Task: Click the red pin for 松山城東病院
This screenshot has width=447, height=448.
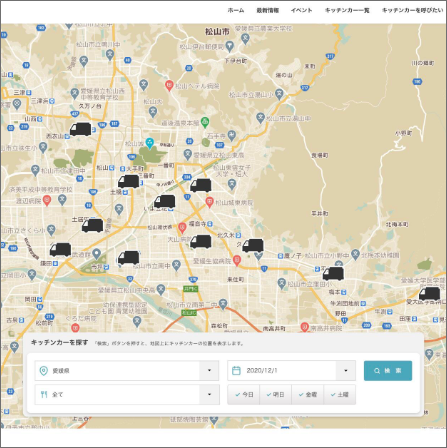Action: (209, 202)
